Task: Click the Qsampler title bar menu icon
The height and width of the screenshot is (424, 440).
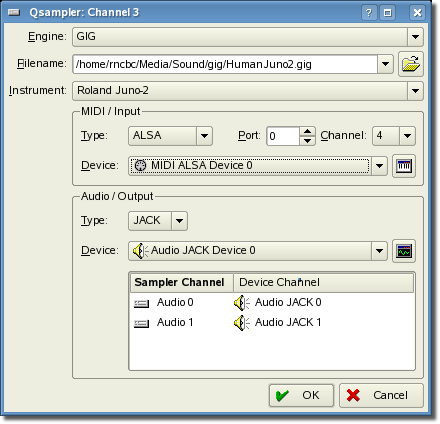Action: [14, 13]
